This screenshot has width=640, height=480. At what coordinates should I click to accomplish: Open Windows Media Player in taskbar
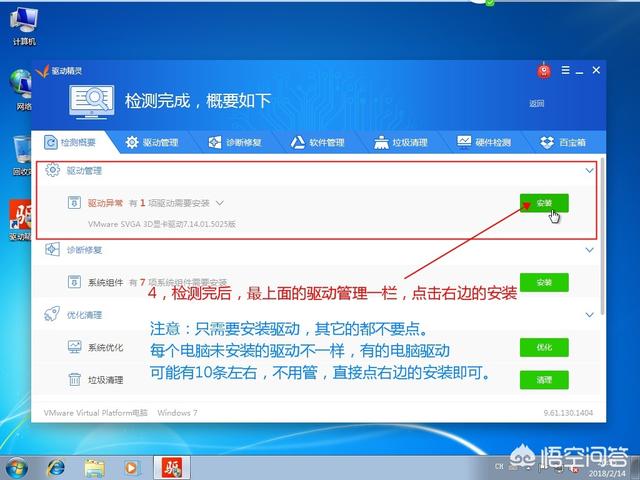point(131,469)
